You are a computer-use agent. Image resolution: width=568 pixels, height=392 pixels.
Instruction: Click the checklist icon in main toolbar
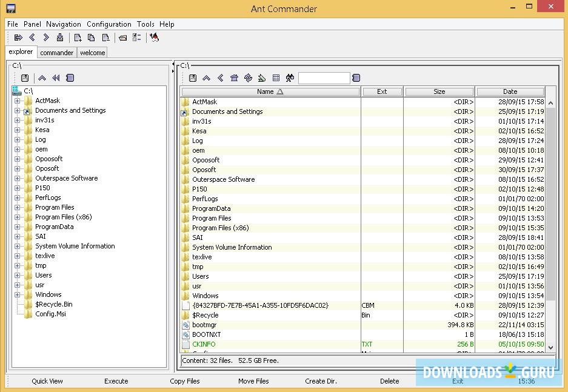tap(137, 38)
